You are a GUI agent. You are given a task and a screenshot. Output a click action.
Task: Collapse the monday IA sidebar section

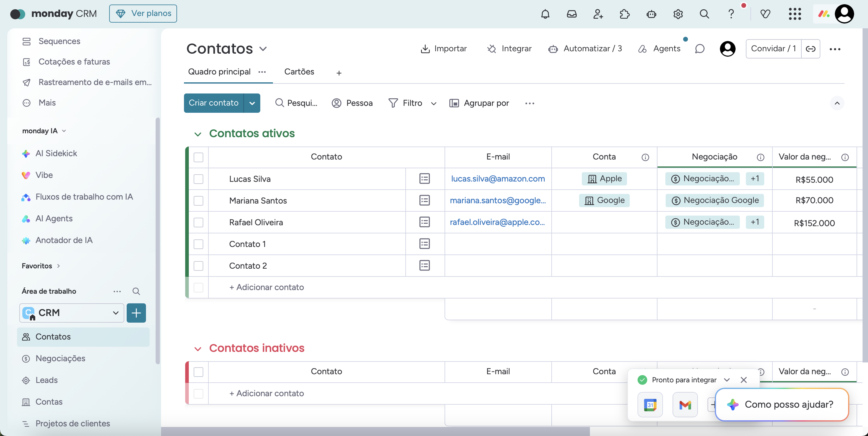point(64,131)
